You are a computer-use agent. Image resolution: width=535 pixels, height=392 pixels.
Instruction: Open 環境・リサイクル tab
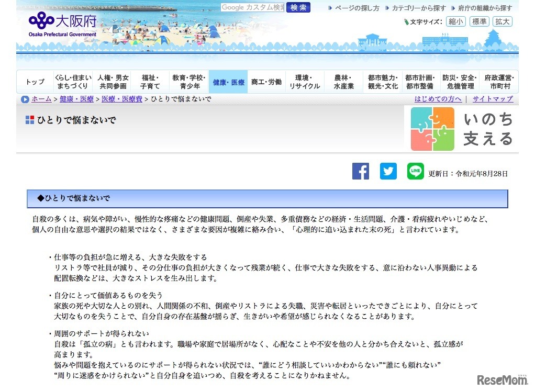305,82
